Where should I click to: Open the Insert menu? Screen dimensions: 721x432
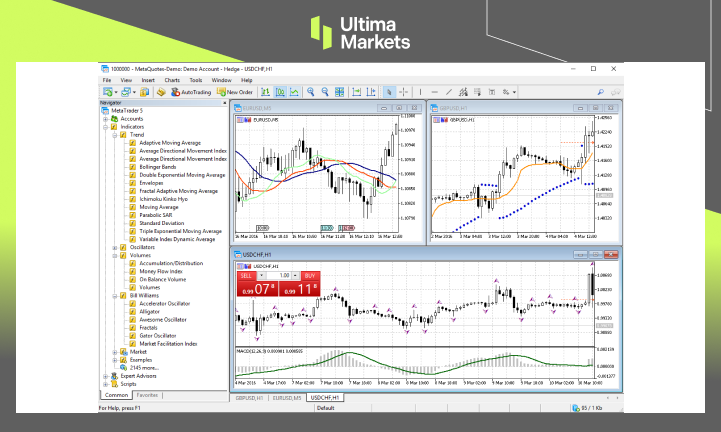click(x=148, y=80)
